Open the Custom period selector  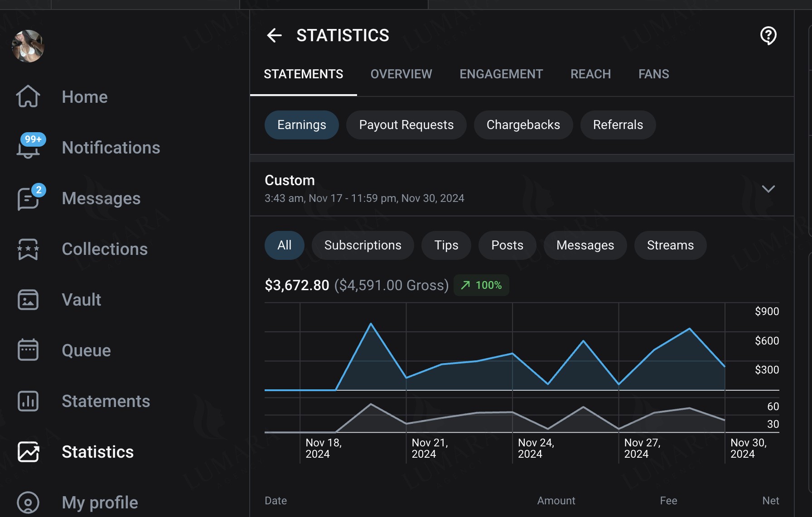point(522,189)
